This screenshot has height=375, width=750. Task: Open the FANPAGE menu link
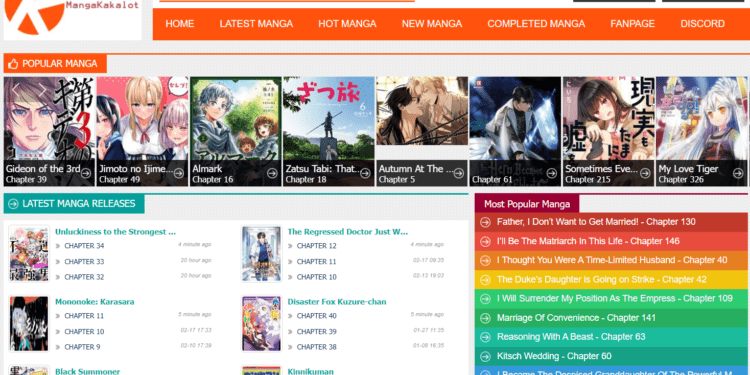coord(632,24)
